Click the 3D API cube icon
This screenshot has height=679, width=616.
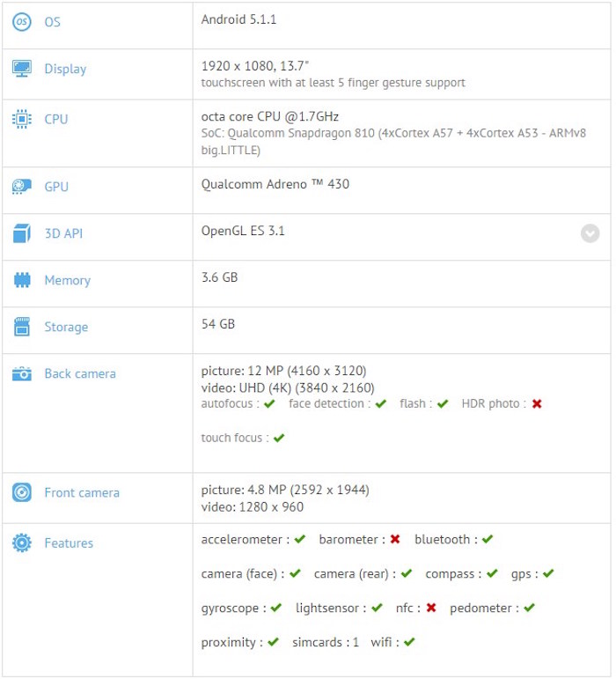tap(22, 233)
